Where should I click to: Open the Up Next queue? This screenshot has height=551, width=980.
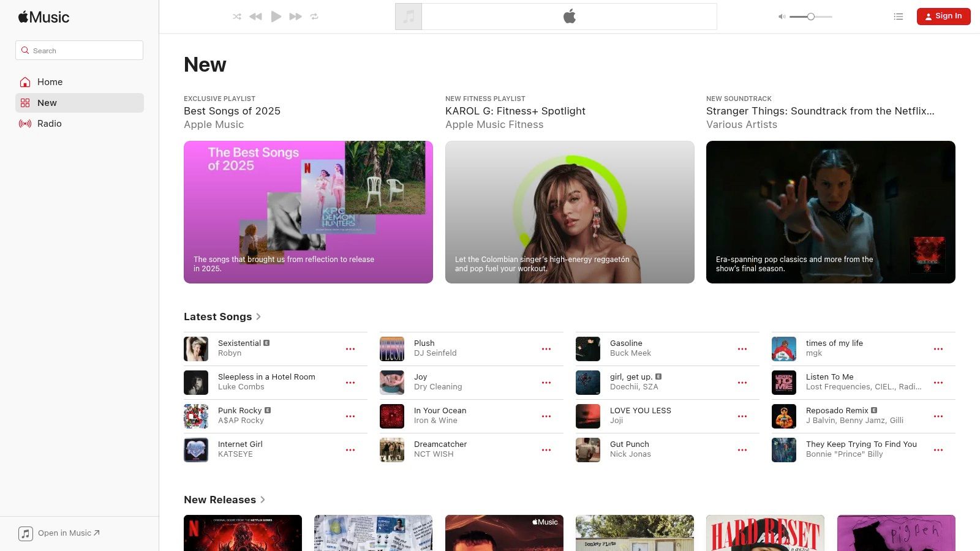[898, 17]
